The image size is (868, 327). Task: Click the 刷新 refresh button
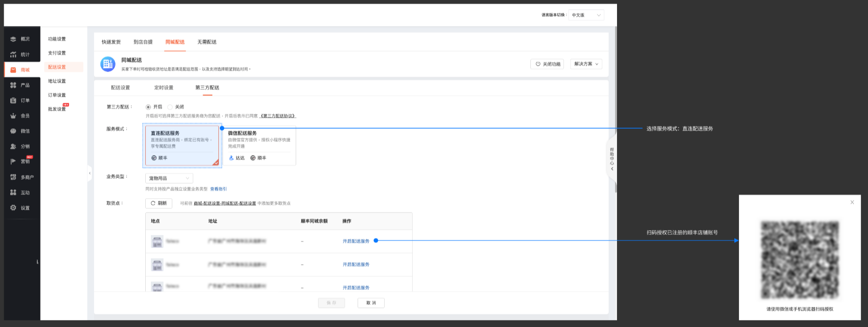pos(159,203)
